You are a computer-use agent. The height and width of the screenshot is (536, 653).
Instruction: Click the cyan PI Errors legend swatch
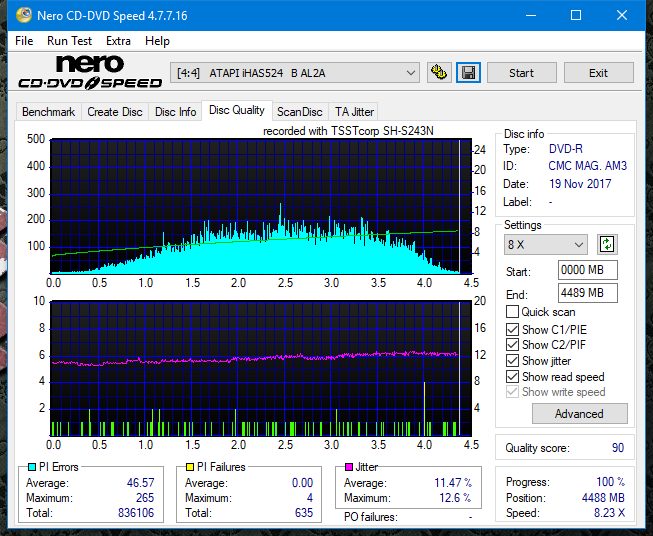click(x=32, y=467)
